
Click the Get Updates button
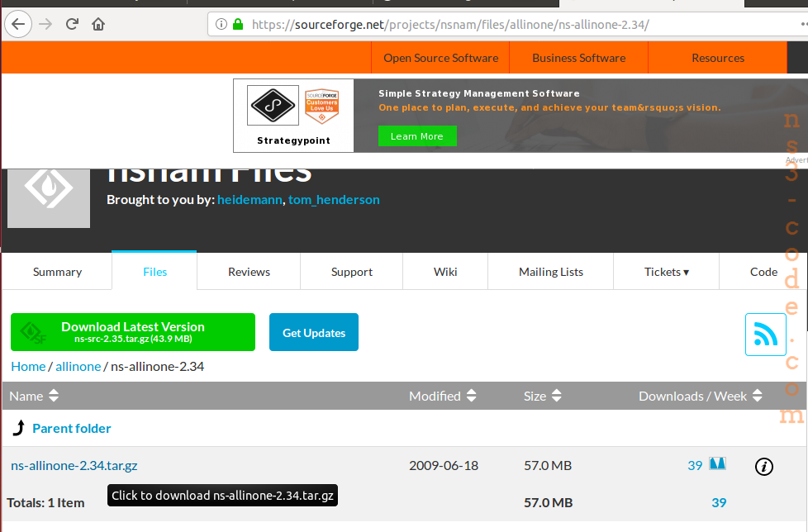coord(314,332)
